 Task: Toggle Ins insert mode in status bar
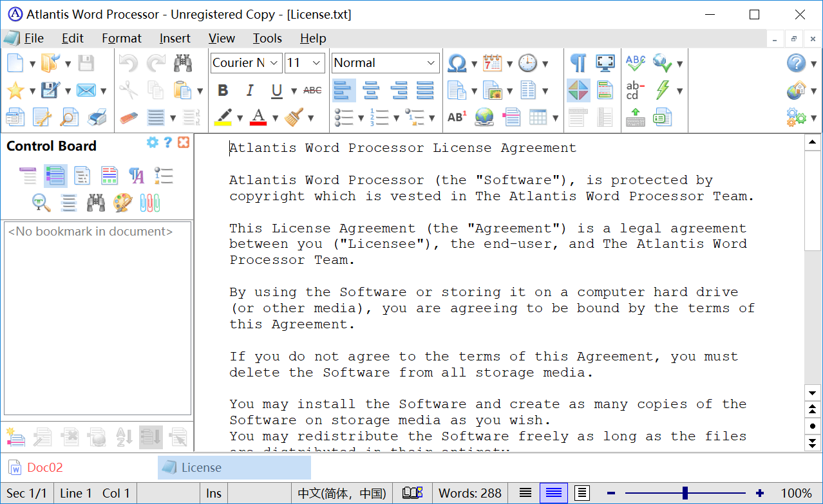coord(214,493)
